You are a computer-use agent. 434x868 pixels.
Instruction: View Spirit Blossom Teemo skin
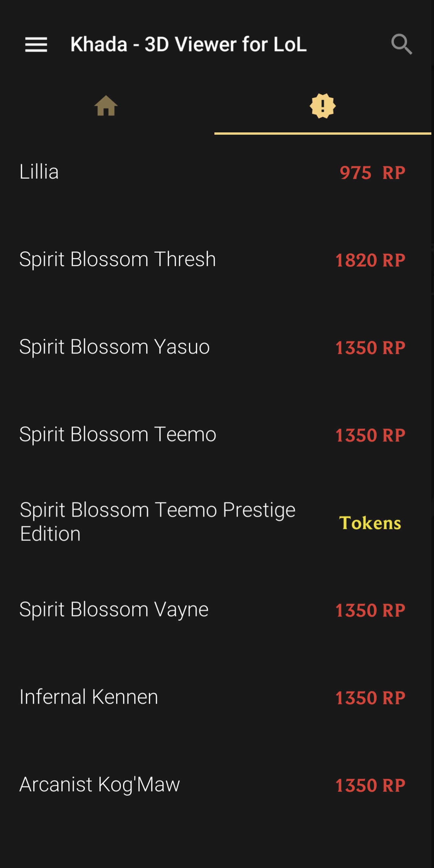coord(118,435)
